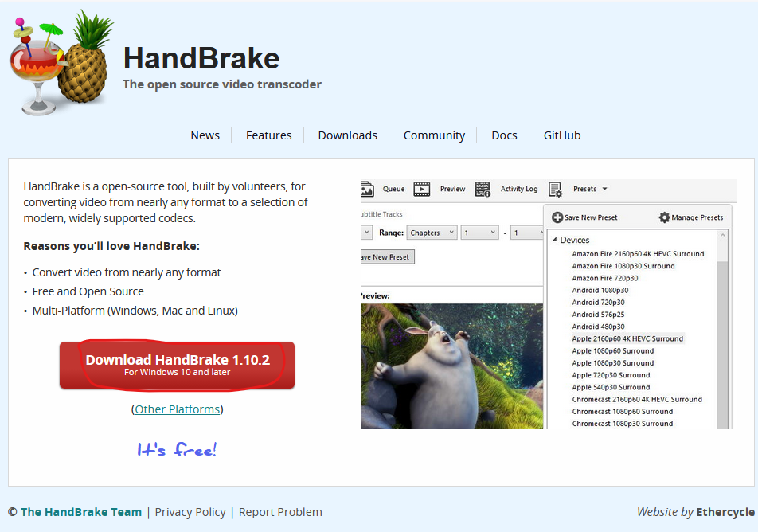Screen dimensions: 758x532
Task: Open the Presets dropdown arrow
Action: pyautogui.click(x=605, y=189)
